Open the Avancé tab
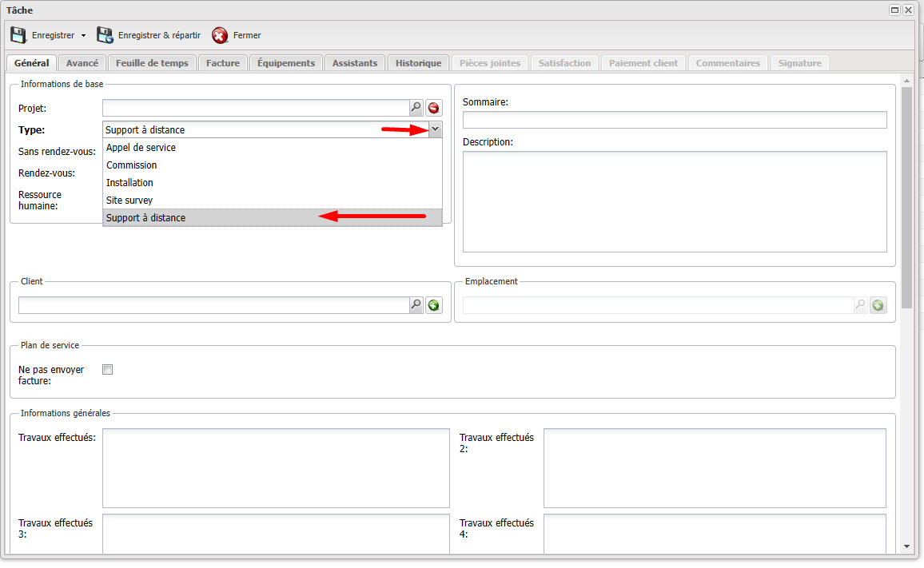The width and height of the screenshot is (924, 568). [82, 63]
